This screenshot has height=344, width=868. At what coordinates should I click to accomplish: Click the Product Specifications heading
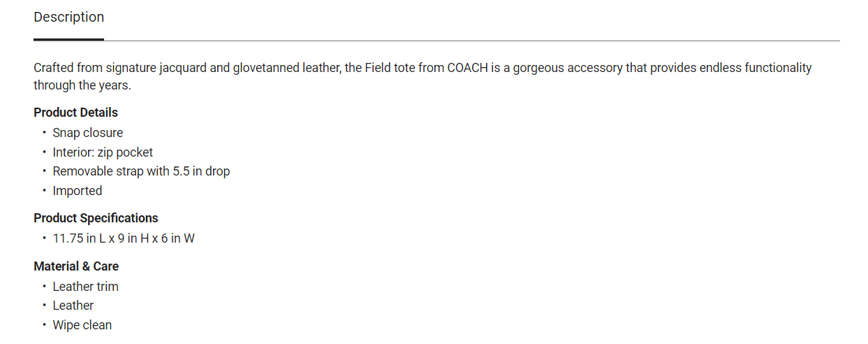pos(96,218)
